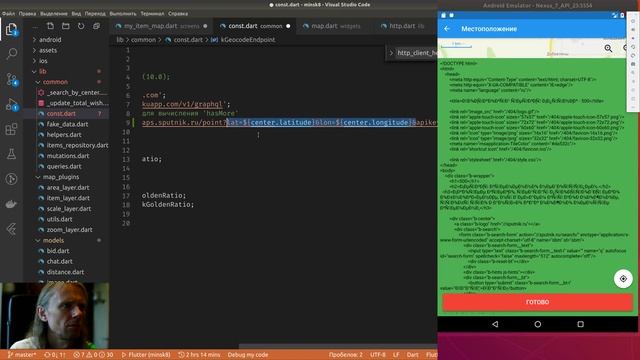Collapse the lib folder
The width and height of the screenshot is (640, 360).
click(42, 71)
